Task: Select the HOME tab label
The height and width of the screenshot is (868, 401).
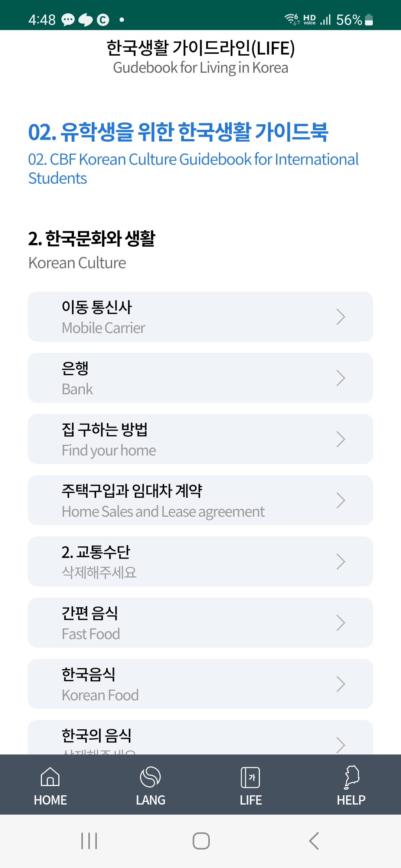Action: (50, 800)
